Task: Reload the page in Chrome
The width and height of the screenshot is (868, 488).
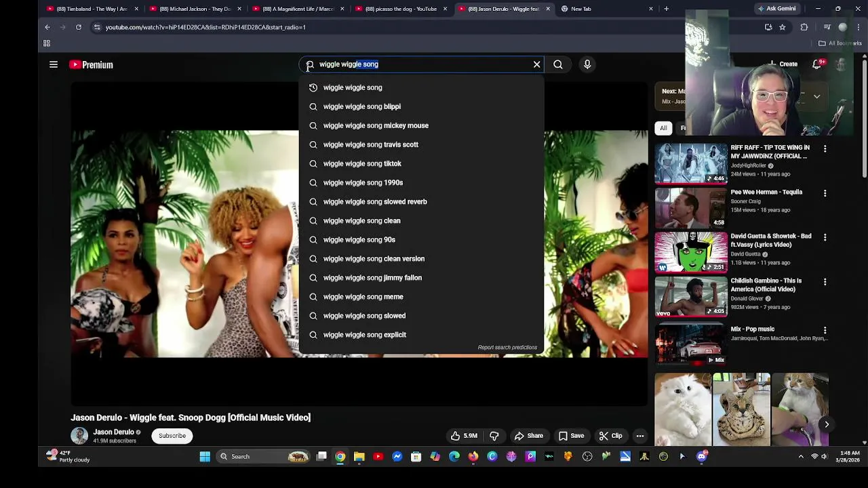Action: click(x=79, y=27)
